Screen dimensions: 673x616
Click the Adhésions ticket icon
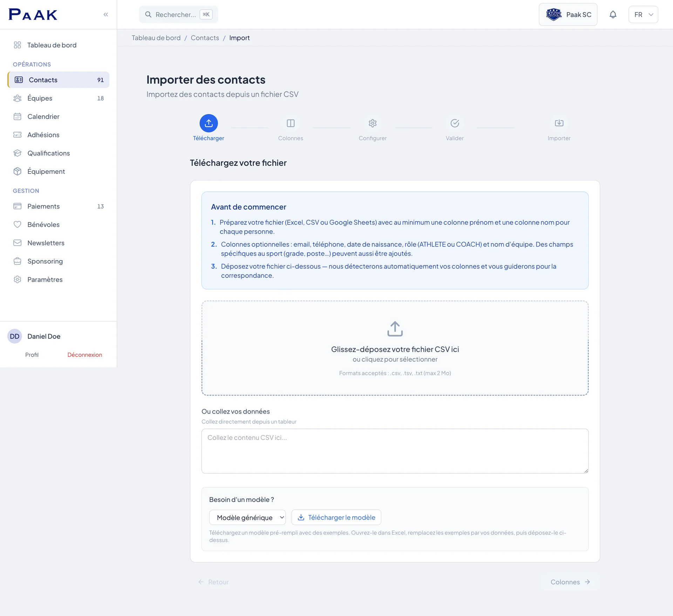tap(17, 135)
